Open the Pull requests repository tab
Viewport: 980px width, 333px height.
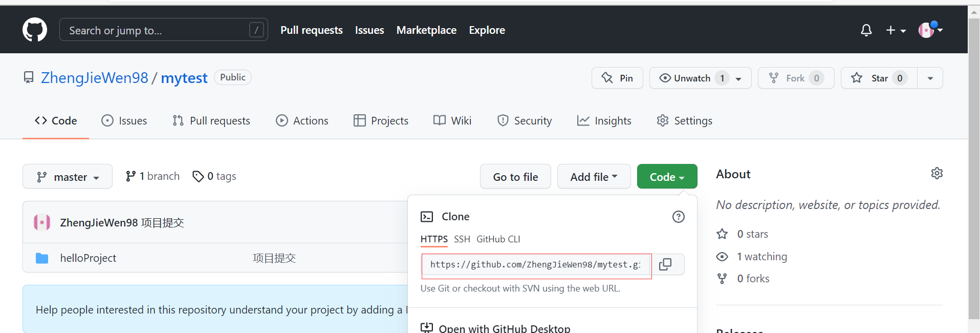(x=211, y=121)
